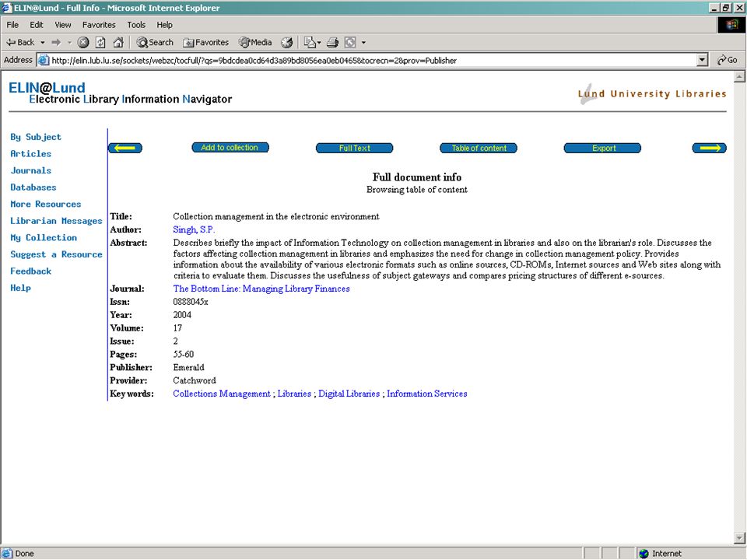Viewport: 747px width, 560px height.
Task: Click the Provider value Catchword
Action: 195,380
